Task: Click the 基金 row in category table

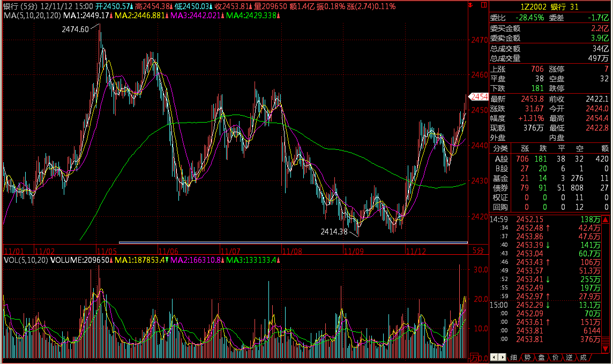Action: (549, 178)
